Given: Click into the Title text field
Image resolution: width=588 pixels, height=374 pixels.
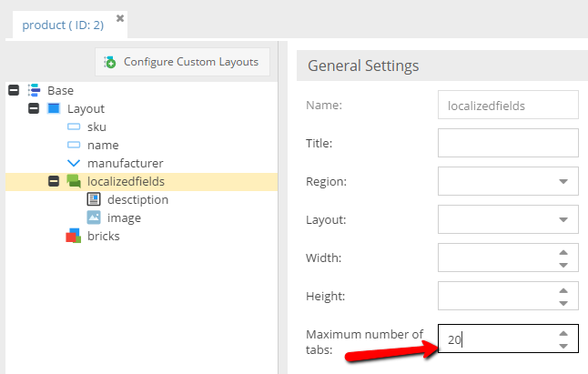Looking at the screenshot, I should [x=507, y=143].
